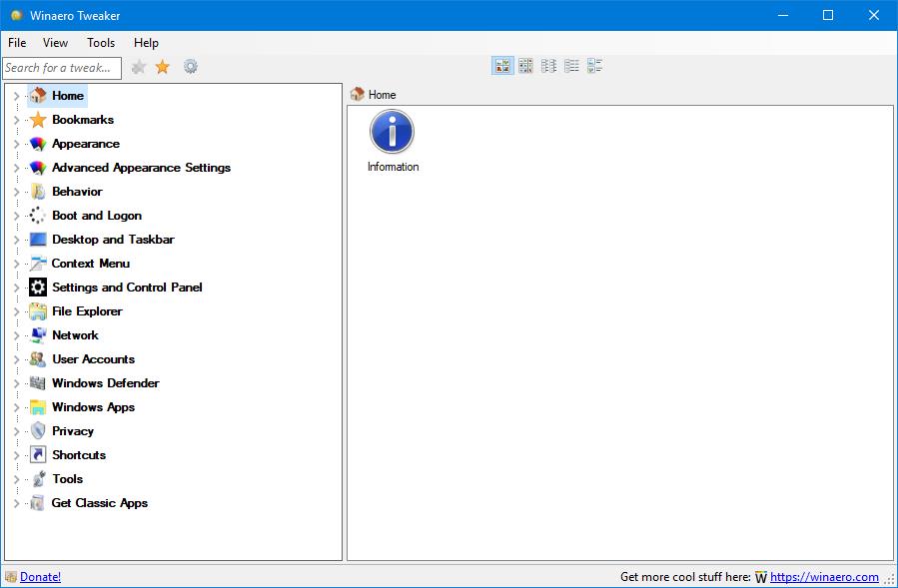Open the Help menu
The height and width of the screenshot is (588, 898).
[x=146, y=43]
